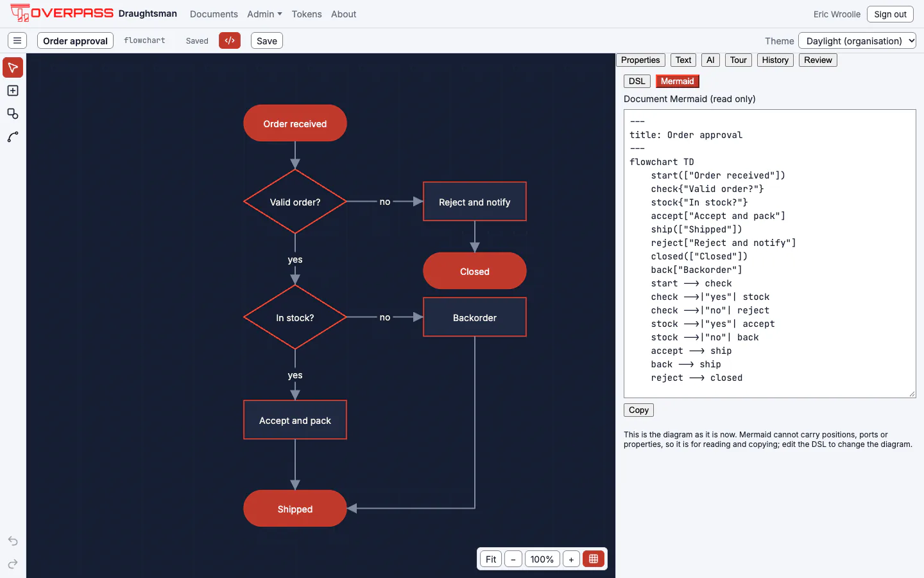Click the textarea resize handle corner
The height and width of the screenshot is (578, 924).
(912, 394)
